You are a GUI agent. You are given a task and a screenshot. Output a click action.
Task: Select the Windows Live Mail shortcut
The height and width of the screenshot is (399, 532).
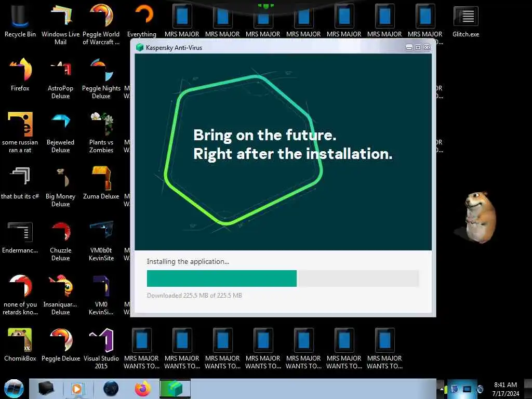pyautogui.click(x=61, y=24)
